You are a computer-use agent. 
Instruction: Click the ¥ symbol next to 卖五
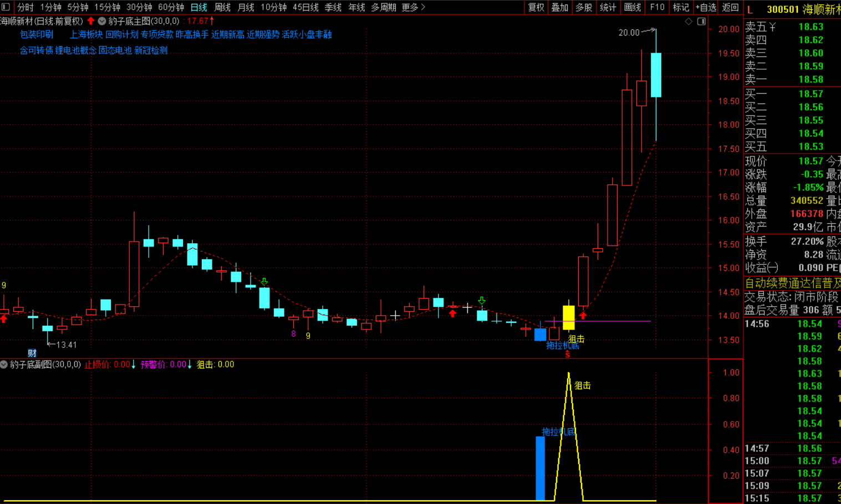(x=773, y=27)
